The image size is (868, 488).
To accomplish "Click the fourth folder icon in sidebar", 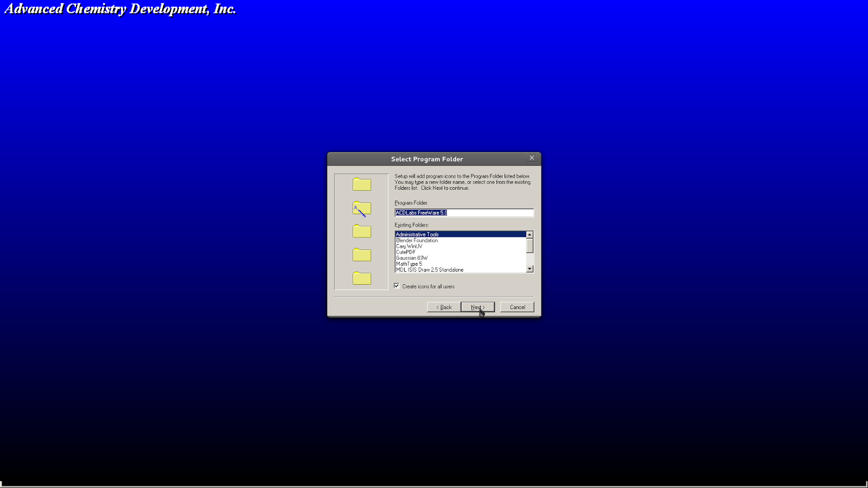I will pyautogui.click(x=361, y=255).
